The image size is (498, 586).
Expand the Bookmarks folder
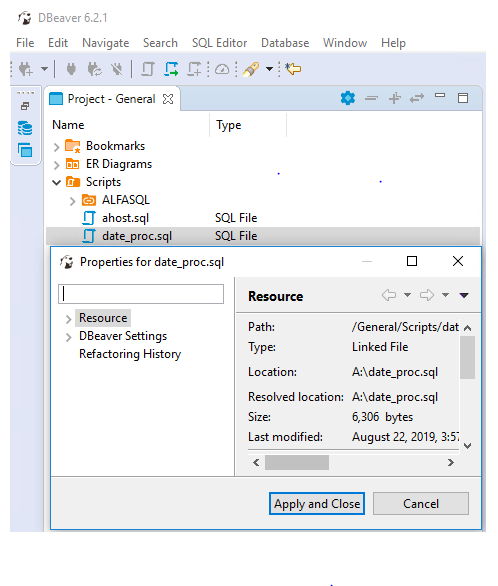(x=56, y=147)
